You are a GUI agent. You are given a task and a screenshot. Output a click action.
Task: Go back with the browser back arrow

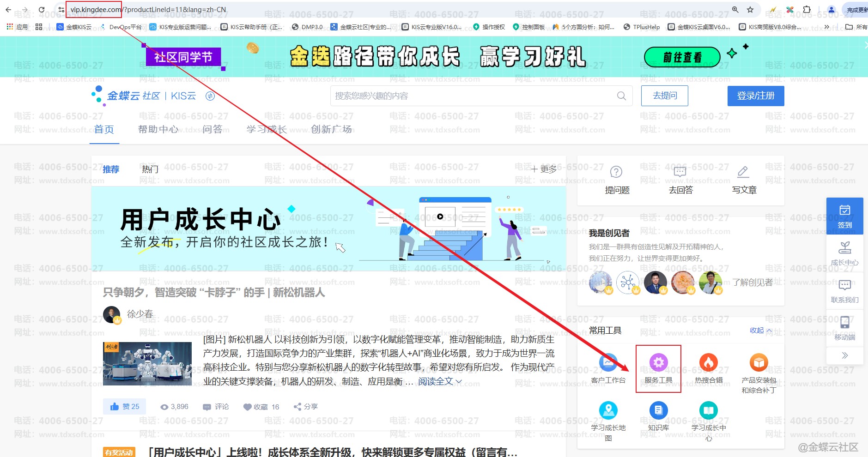8,10
